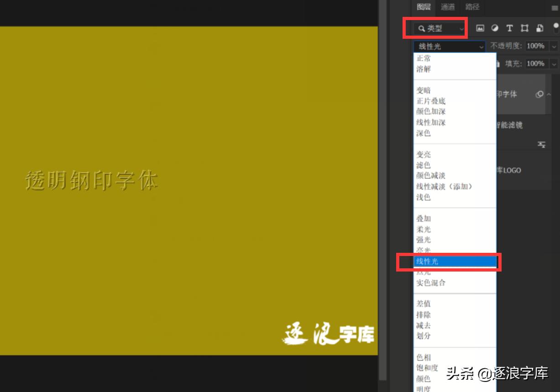Switch to the 通道 tab

point(447,7)
